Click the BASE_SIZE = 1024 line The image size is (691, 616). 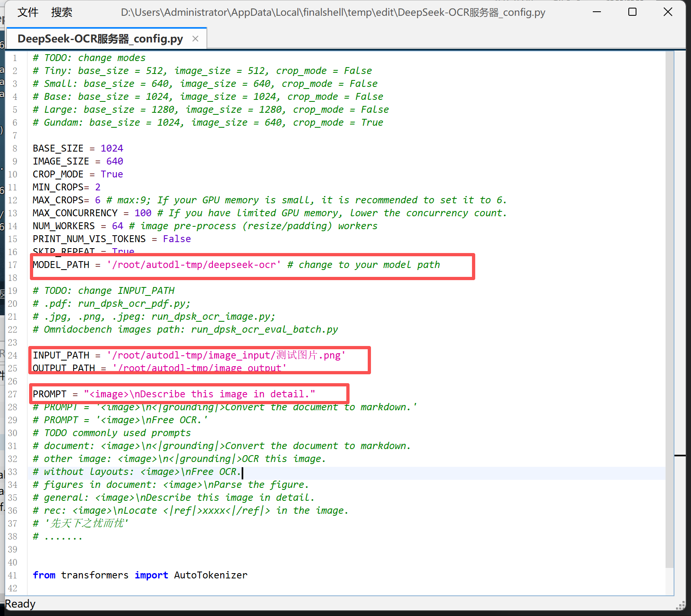point(78,148)
